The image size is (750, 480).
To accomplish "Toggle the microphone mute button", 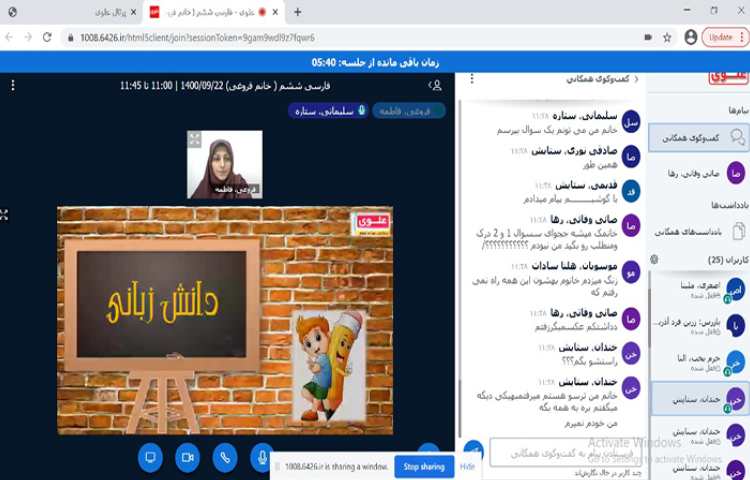I will pyautogui.click(x=262, y=458).
